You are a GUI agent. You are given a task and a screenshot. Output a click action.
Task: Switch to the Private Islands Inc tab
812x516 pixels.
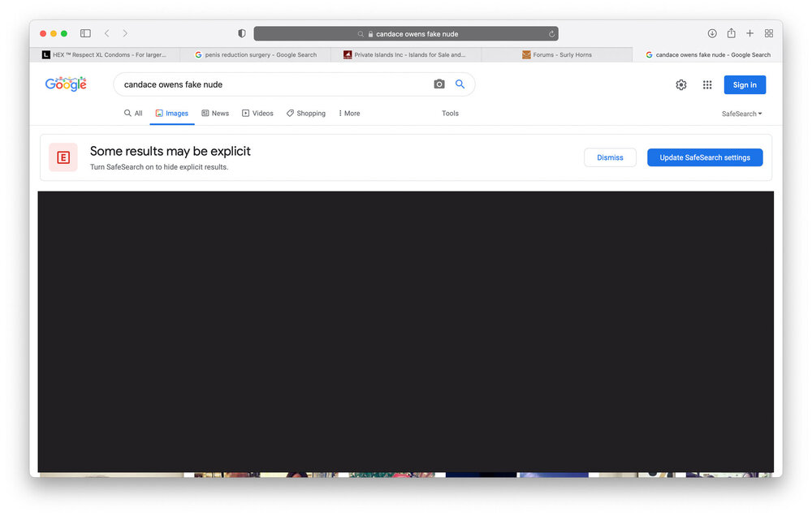tap(405, 55)
